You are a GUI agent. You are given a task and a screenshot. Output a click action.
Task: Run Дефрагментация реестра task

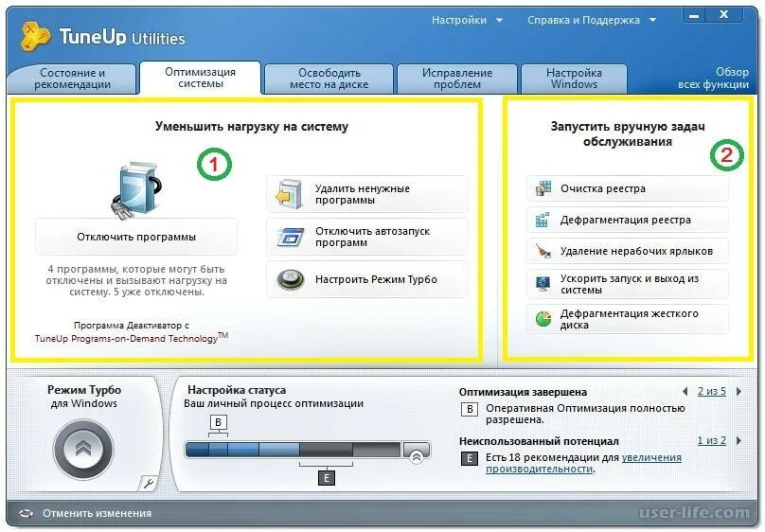coord(628,220)
